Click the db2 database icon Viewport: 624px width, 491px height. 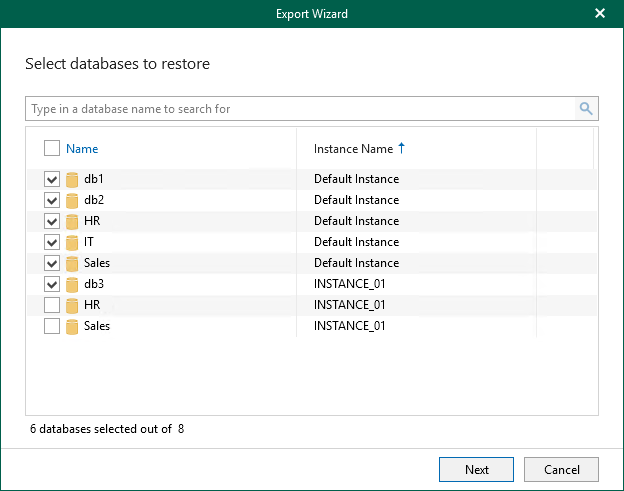click(x=72, y=201)
